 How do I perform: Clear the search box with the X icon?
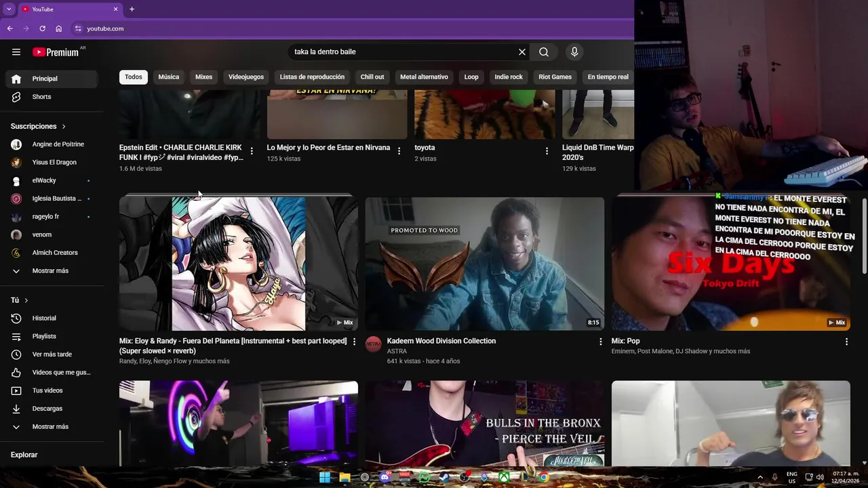tap(522, 52)
